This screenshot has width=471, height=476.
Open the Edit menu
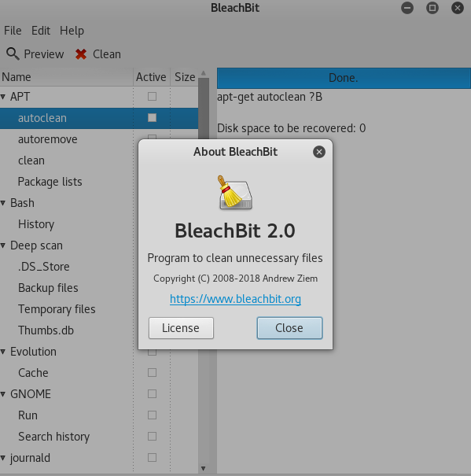[x=41, y=31]
